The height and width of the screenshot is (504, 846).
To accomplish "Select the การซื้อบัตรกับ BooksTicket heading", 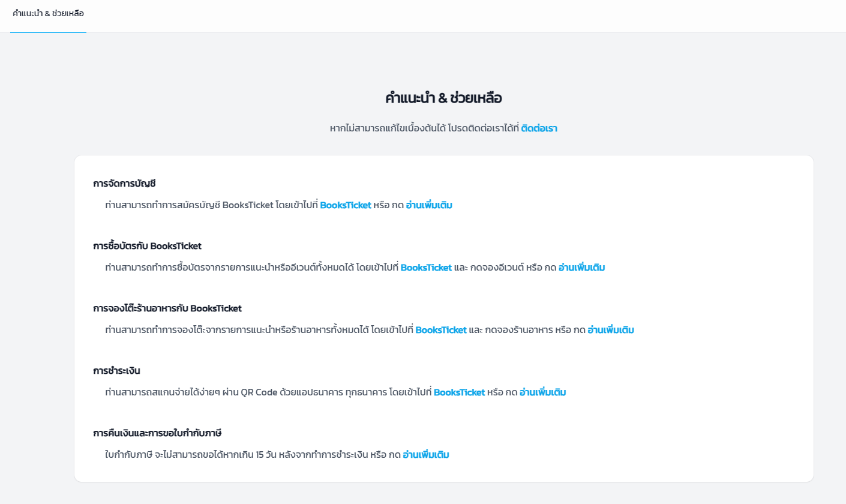I will pyautogui.click(x=147, y=246).
